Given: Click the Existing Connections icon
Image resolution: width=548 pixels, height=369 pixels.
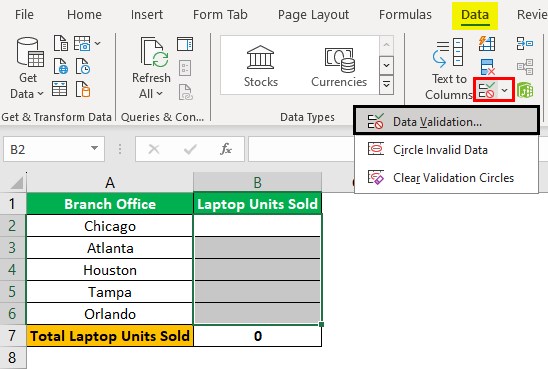Looking at the screenshot, I should pos(83,89).
